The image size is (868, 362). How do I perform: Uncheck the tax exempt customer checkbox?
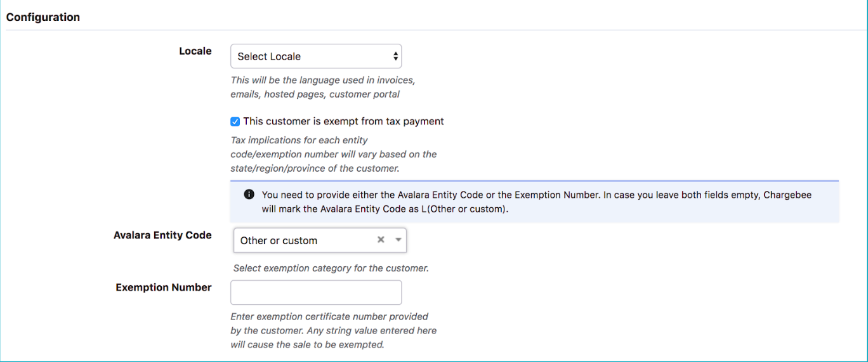[235, 122]
